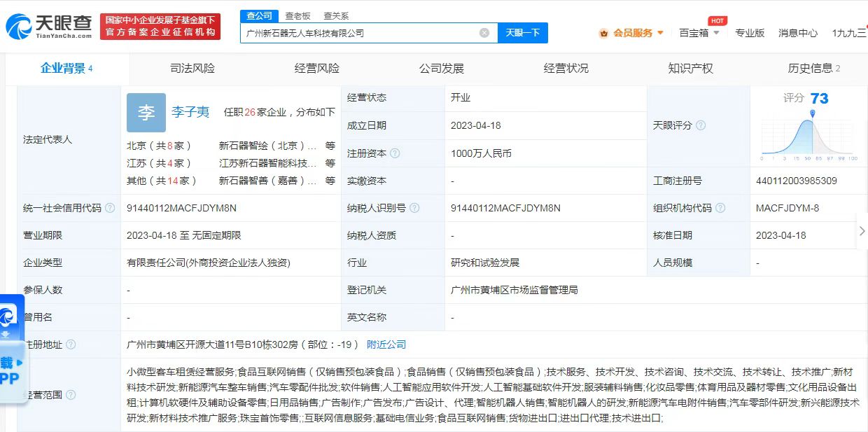Switch to the 企业背景 tab
This screenshot has width=868, height=432.
click(66, 69)
